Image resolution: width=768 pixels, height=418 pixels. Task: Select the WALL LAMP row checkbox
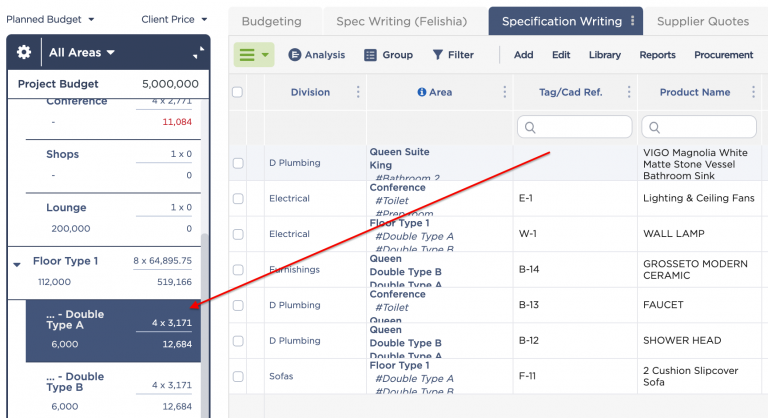point(238,235)
